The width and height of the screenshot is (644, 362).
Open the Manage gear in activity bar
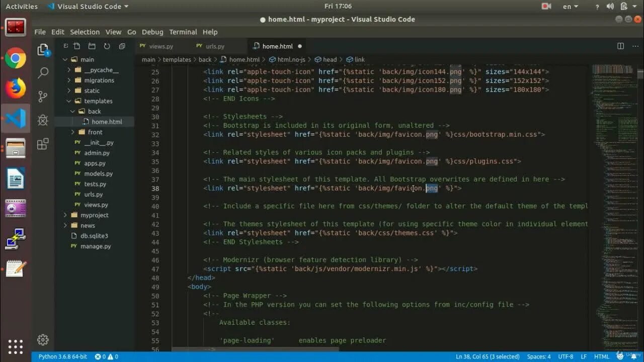point(43,339)
